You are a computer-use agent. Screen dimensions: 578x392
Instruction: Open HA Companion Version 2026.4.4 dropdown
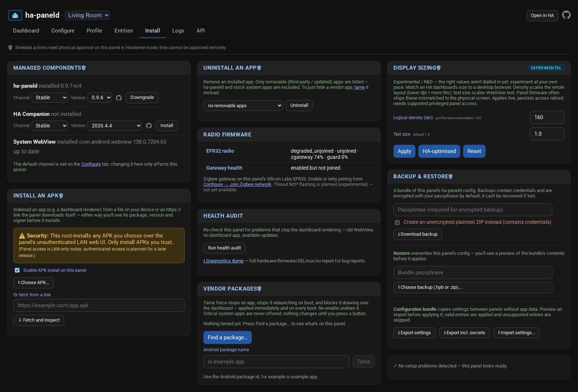(115, 126)
